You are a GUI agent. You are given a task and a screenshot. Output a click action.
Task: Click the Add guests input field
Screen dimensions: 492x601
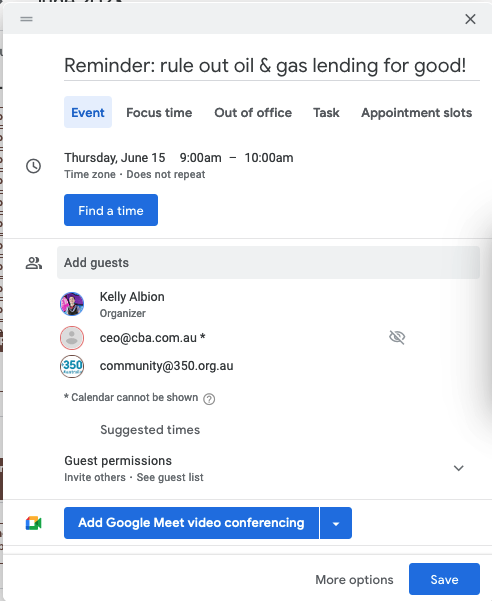(268, 263)
